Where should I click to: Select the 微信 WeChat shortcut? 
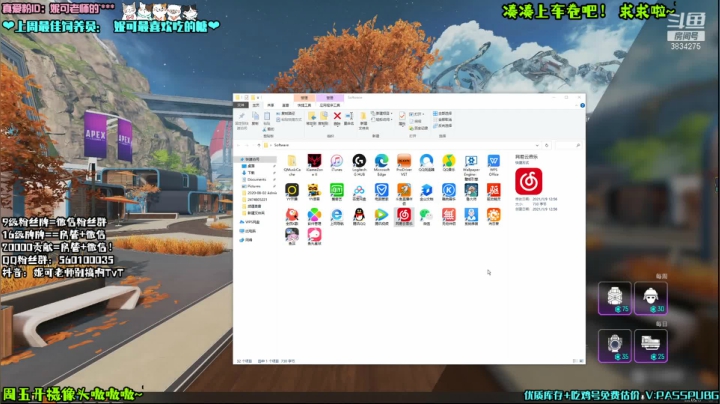coord(426,217)
